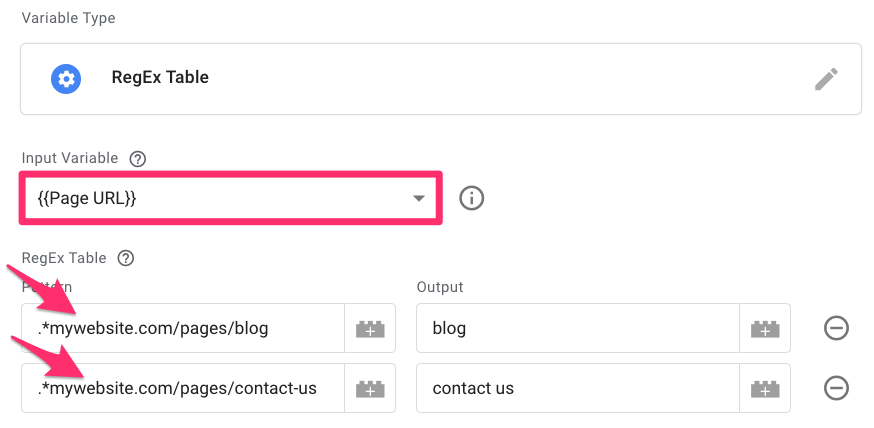Open help icon next to RegEx Table label
The height and width of the screenshot is (428, 874).
point(126,259)
